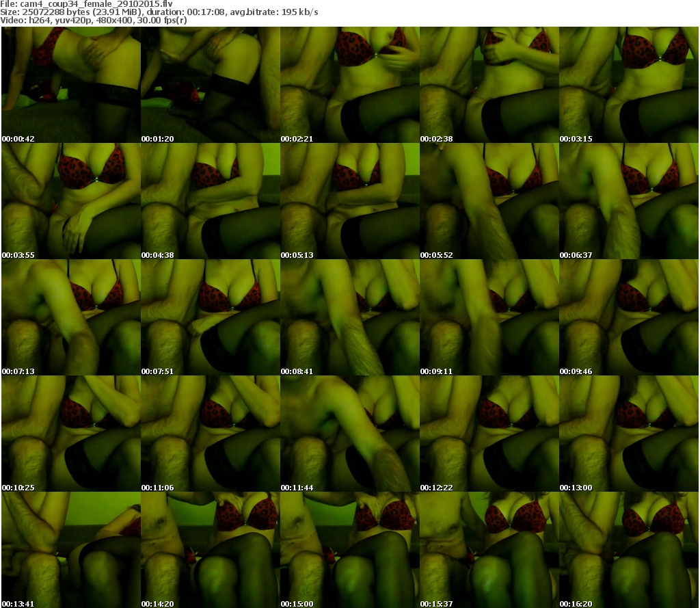Select the last frame stamped 00:16:20
Image resolution: width=700 pixels, height=608 pixels.
point(629,550)
